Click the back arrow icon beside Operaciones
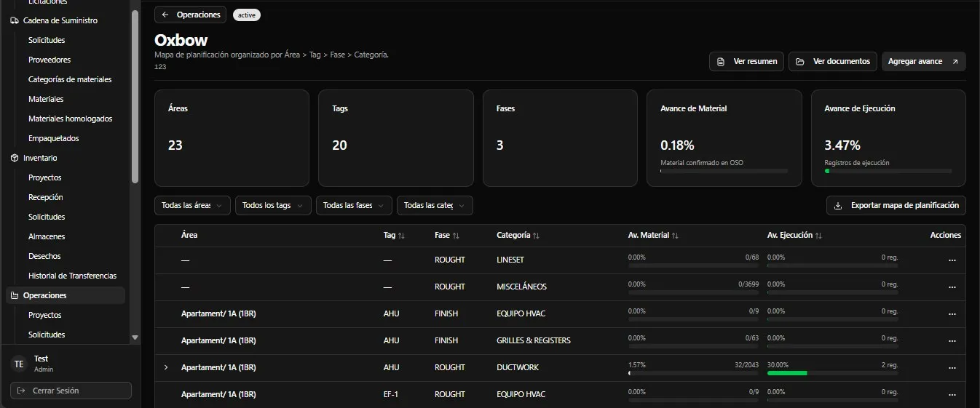The image size is (980, 408). pos(166,15)
